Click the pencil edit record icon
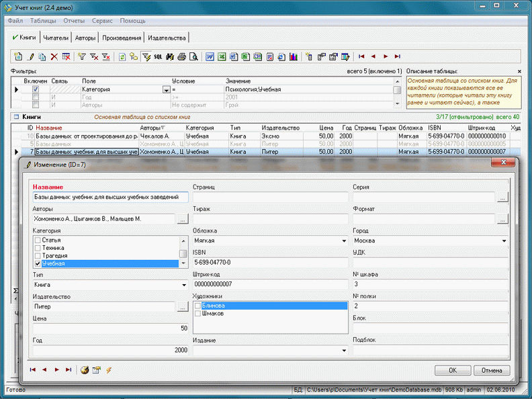 tap(30, 57)
